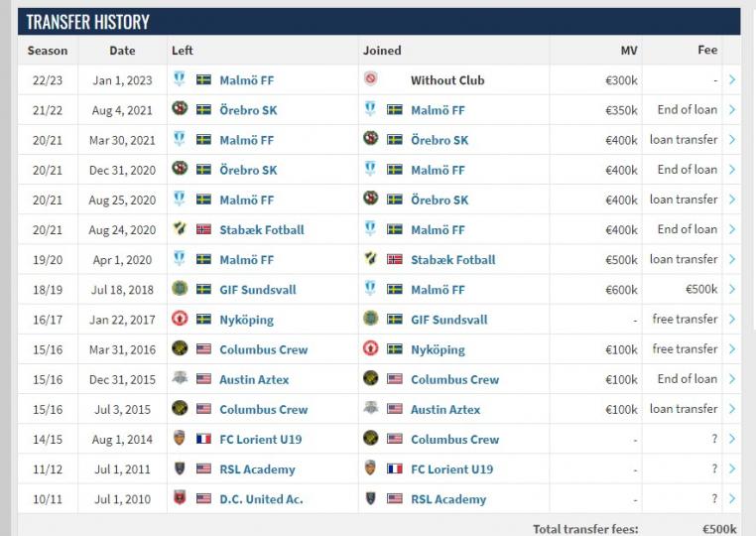Expand the Jul 1, 2010 transfer row arrow
Image resolution: width=756 pixels, height=536 pixels.
[x=731, y=498]
